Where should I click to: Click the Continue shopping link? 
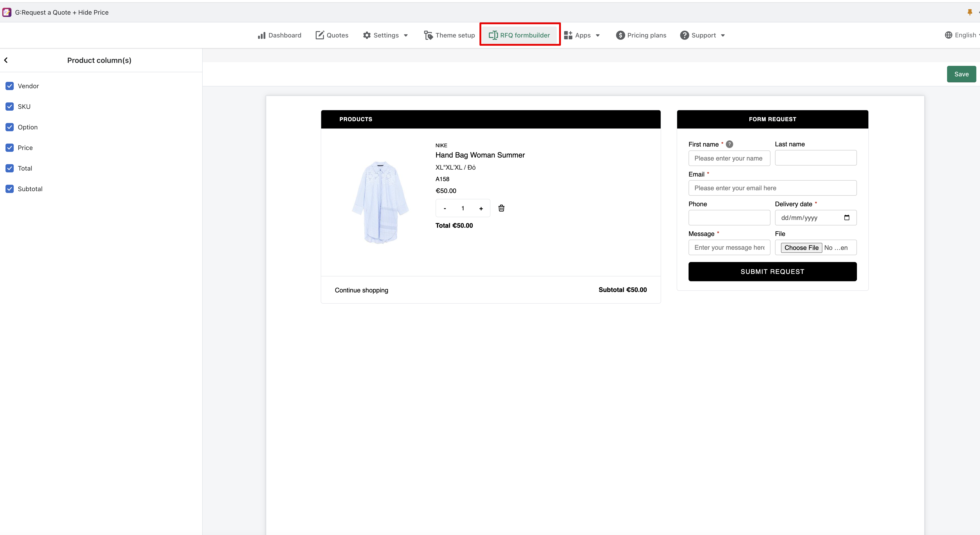tap(361, 290)
